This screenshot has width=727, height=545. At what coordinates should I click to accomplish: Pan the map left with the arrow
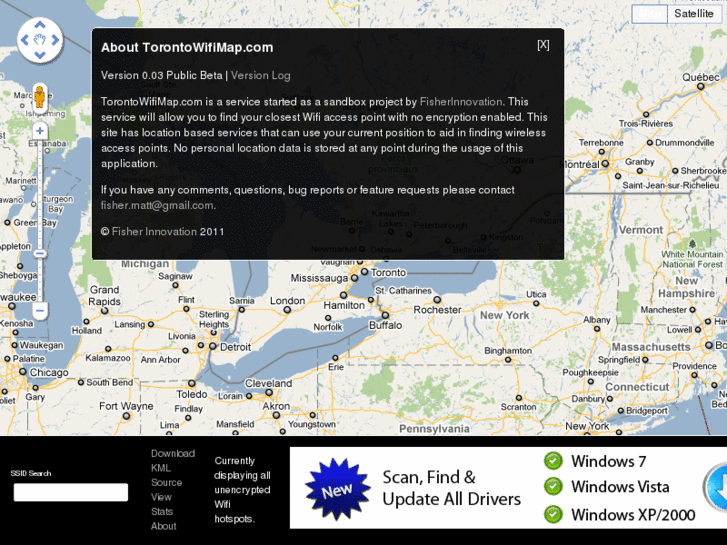tap(25, 40)
